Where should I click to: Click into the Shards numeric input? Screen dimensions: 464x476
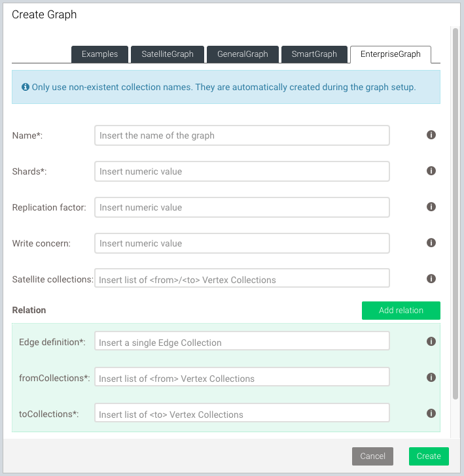click(242, 171)
